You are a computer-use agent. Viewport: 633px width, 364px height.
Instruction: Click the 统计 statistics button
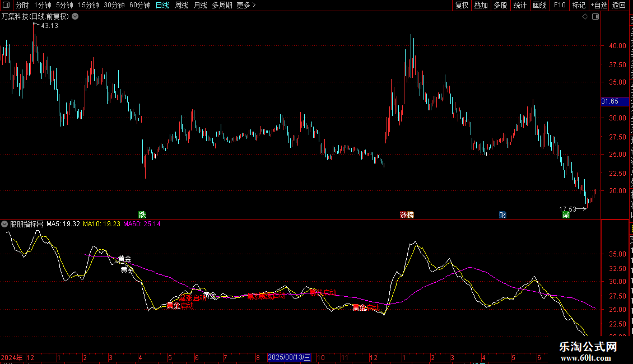point(520,5)
